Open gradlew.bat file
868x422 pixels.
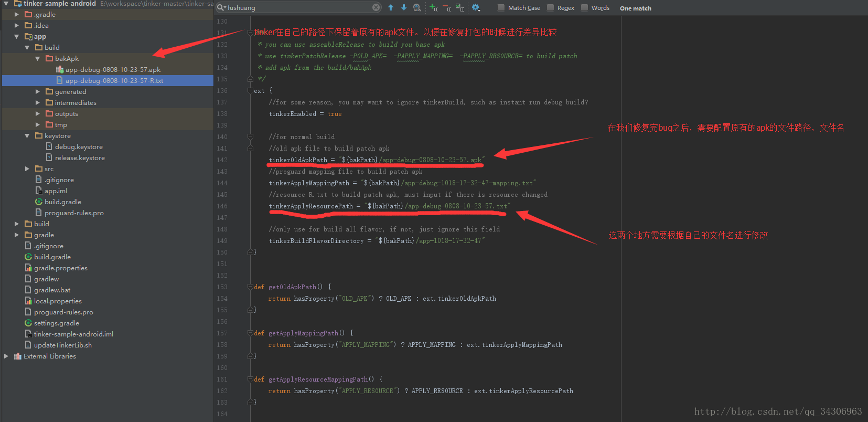point(52,290)
